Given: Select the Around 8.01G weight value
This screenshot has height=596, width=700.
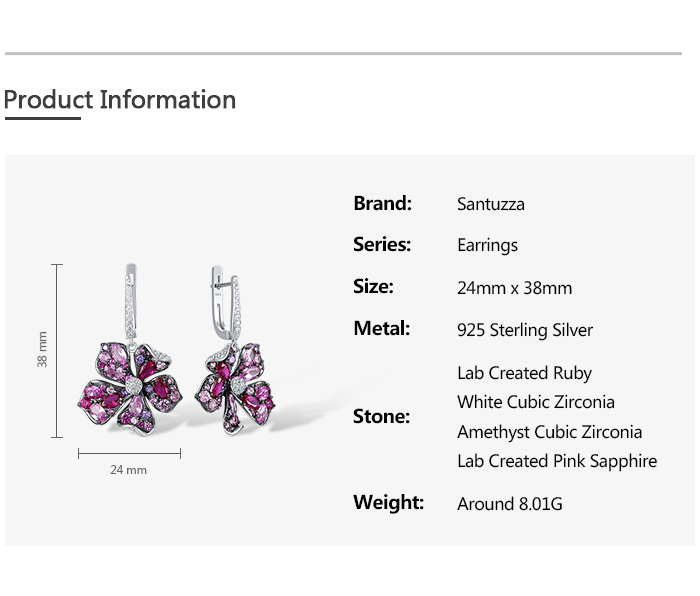Looking at the screenshot, I should tap(509, 504).
